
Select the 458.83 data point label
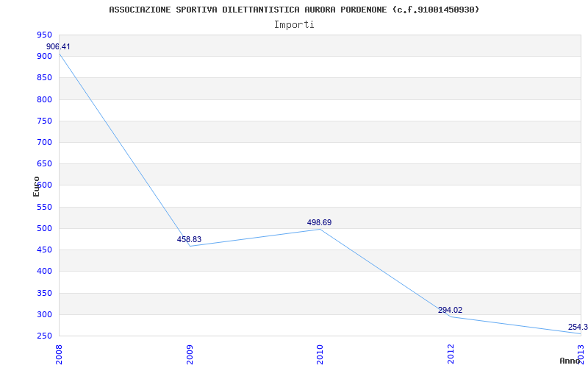coord(189,240)
